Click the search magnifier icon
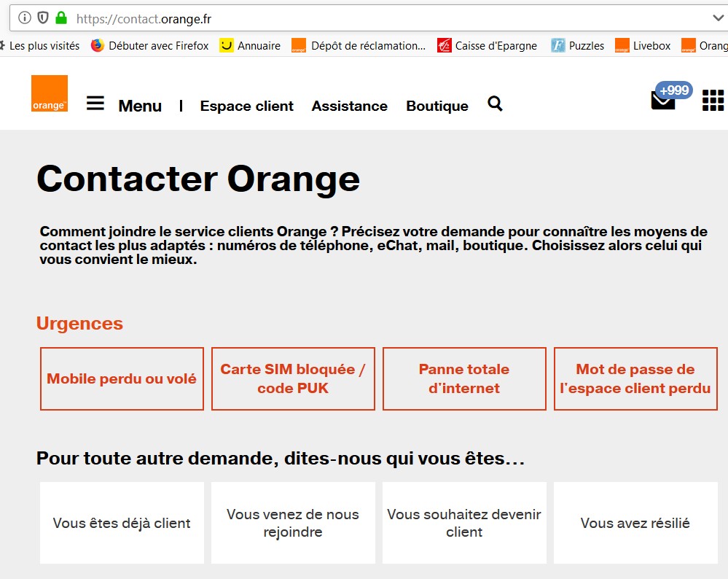The image size is (728, 579). [495, 104]
